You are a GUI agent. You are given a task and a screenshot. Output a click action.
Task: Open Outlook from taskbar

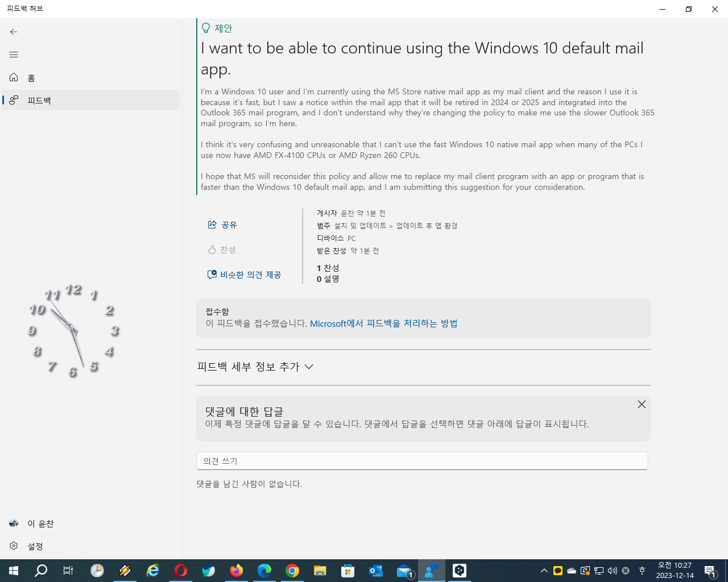(x=376, y=571)
